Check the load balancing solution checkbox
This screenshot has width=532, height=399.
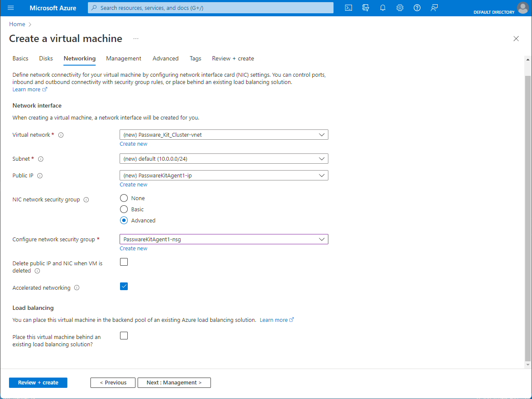pos(124,336)
